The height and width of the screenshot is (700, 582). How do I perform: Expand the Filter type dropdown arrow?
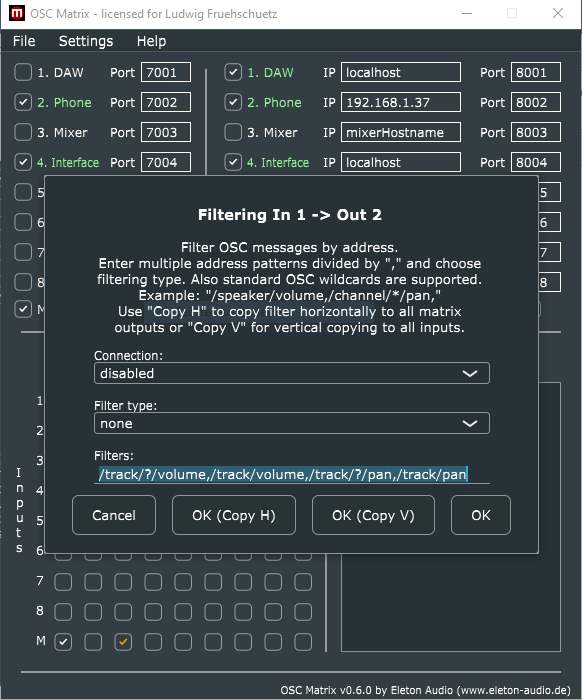pyautogui.click(x=470, y=423)
